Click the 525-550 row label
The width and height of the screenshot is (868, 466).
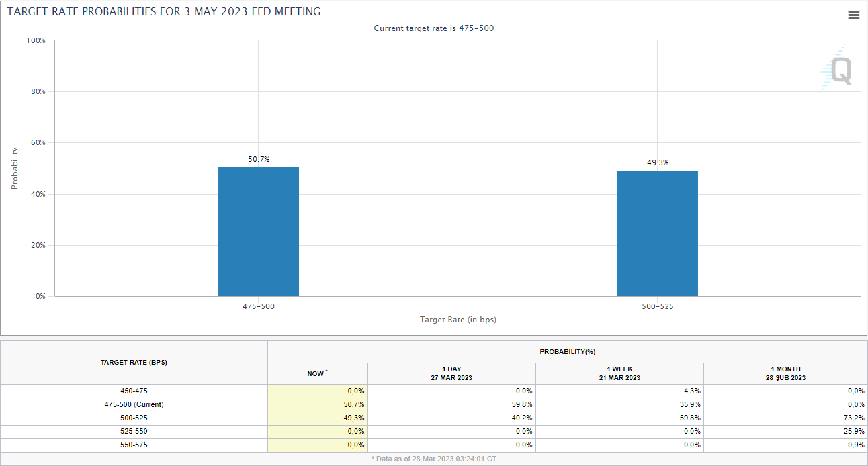(134, 431)
